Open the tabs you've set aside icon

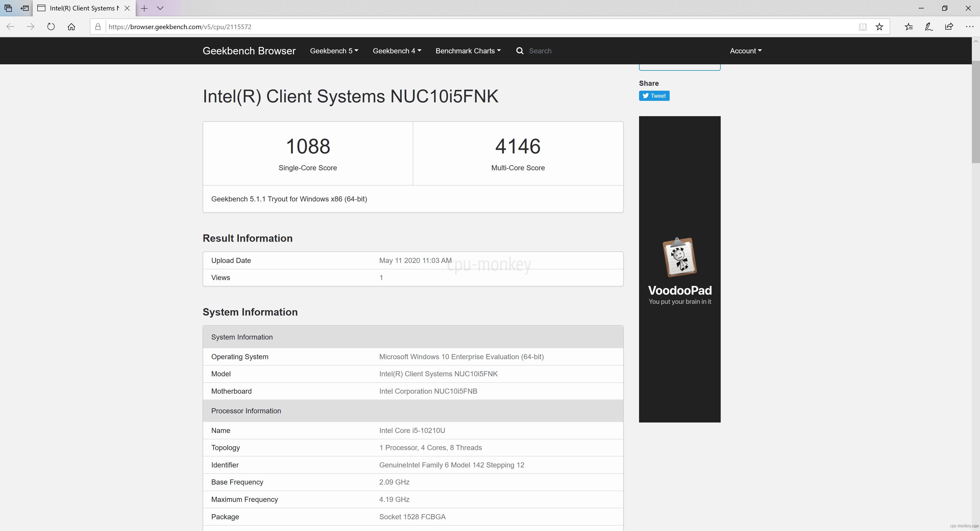click(x=8, y=8)
